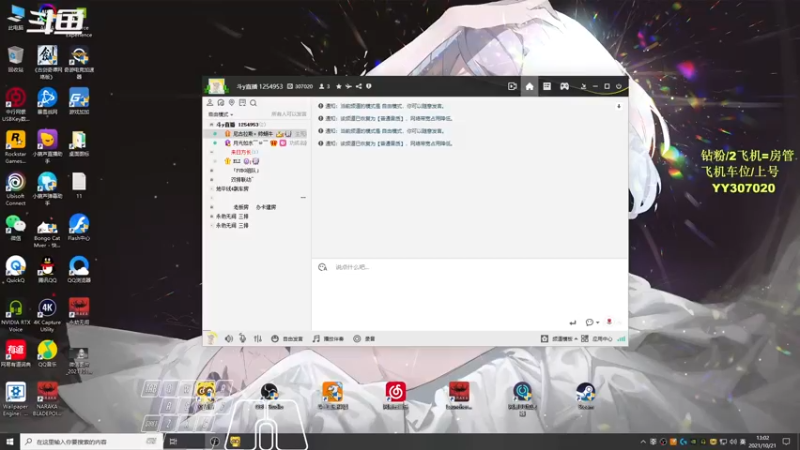Collapse the root channel 1254953 tree node

click(211, 124)
